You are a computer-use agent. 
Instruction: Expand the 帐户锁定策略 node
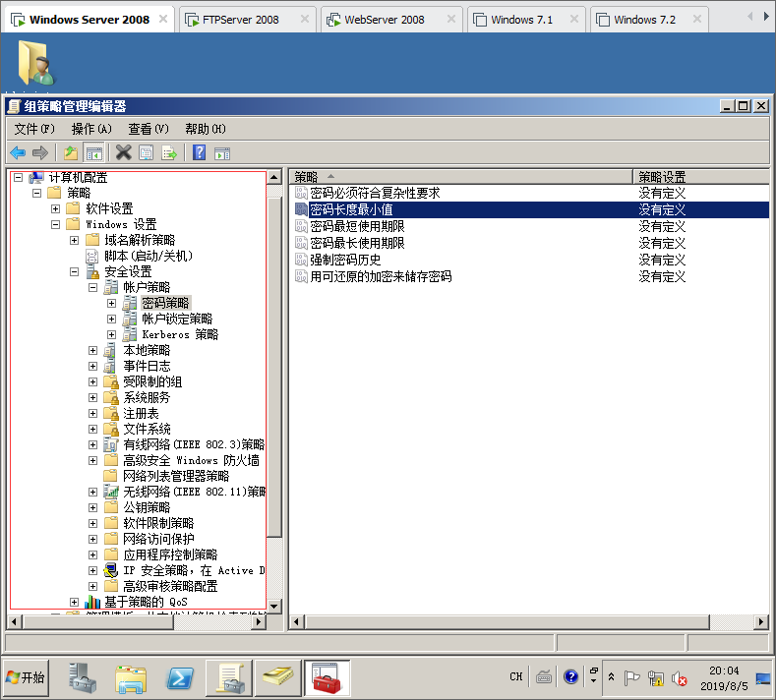pos(112,320)
